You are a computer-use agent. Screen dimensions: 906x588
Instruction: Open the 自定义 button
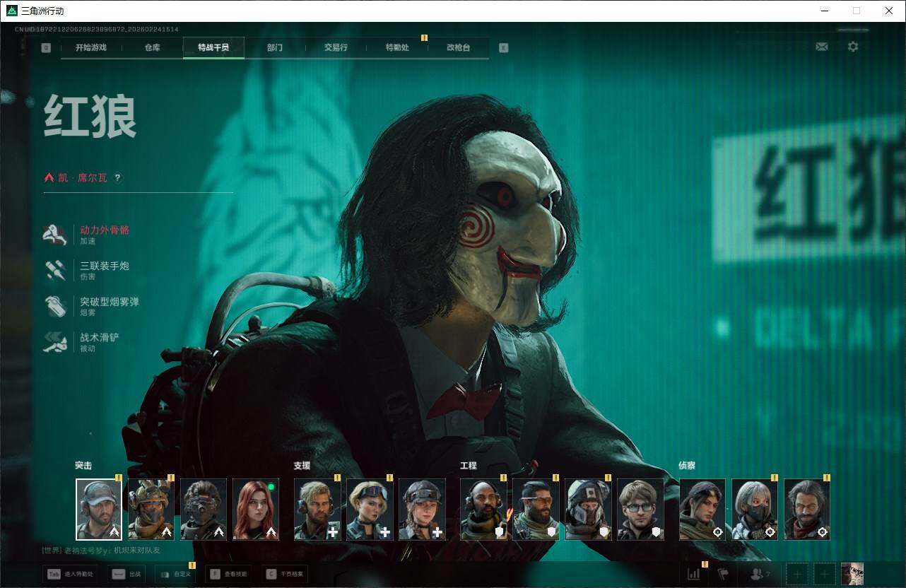[175, 575]
